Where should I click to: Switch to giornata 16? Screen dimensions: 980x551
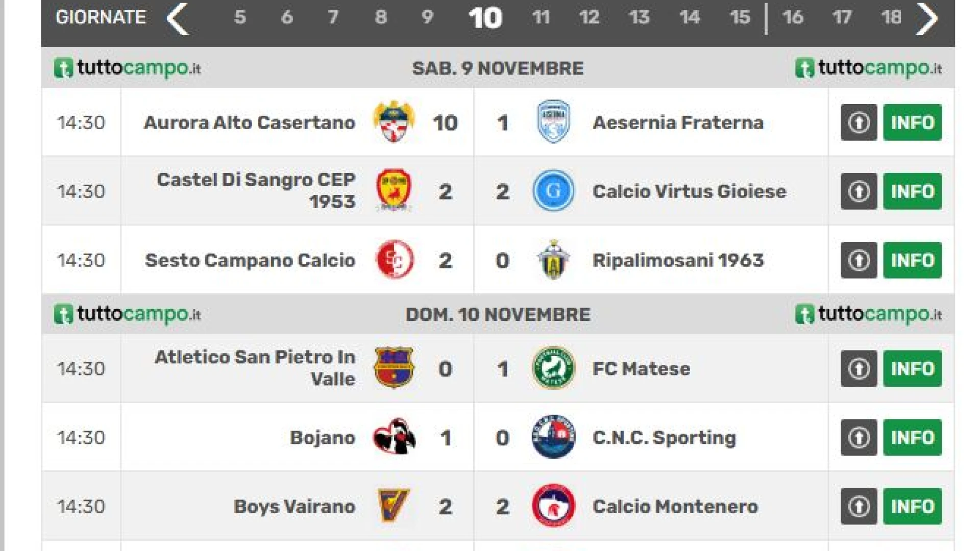(793, 17)
